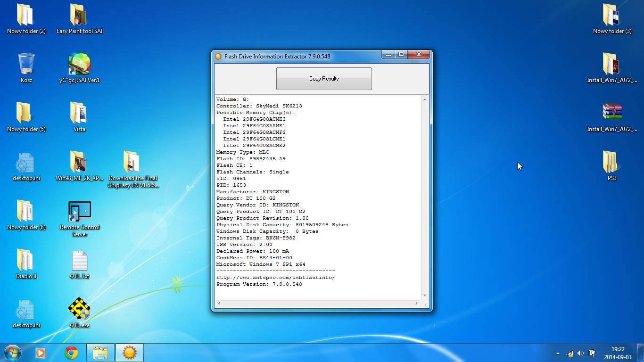The image size is (644, 362).
Task: Select the Remote Control Server shortcut
Action: click(79, 219)
